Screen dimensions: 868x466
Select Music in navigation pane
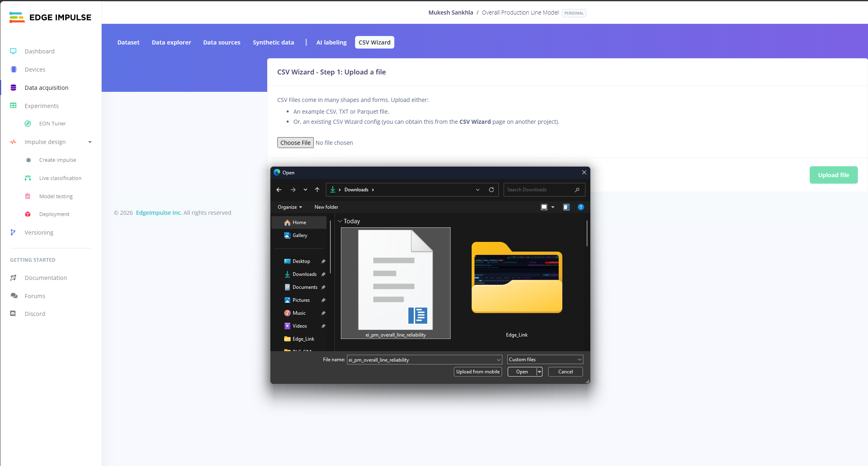coord(299,313)
